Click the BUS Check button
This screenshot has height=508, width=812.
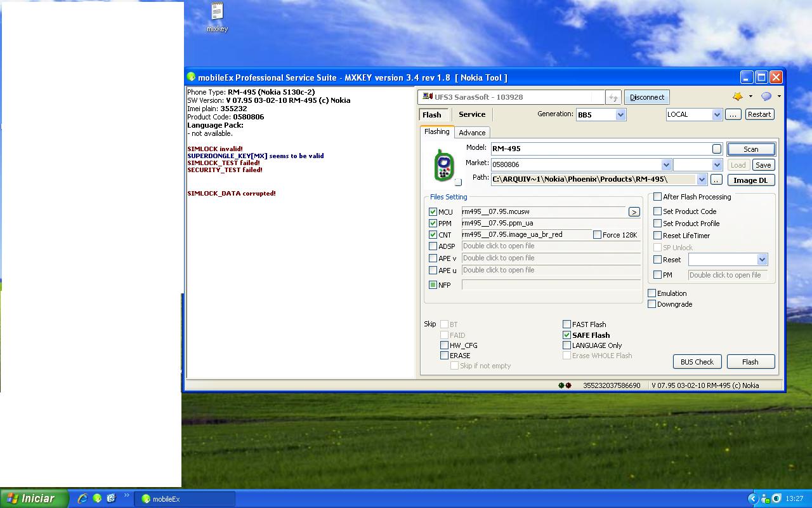[x=697, y=362]
